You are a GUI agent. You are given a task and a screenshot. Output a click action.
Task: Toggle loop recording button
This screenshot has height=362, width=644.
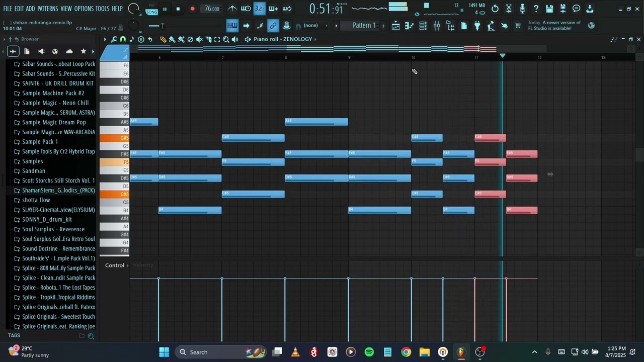point(287,9)
